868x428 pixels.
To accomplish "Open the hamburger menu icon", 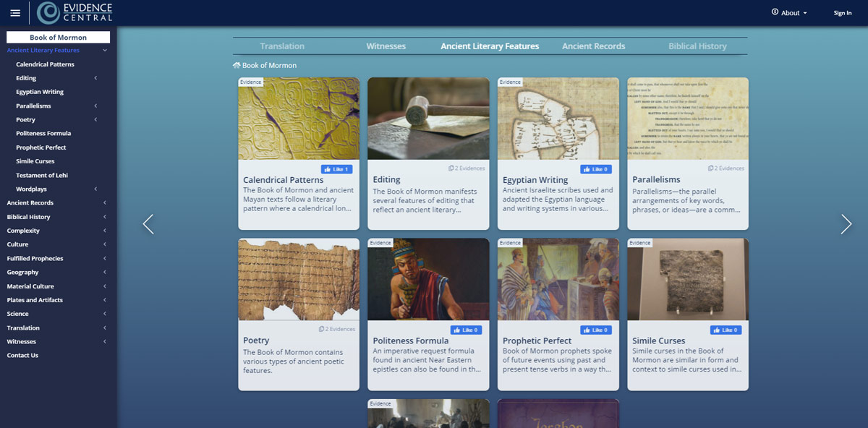I will pyautogui.click(x=15, y=13).
